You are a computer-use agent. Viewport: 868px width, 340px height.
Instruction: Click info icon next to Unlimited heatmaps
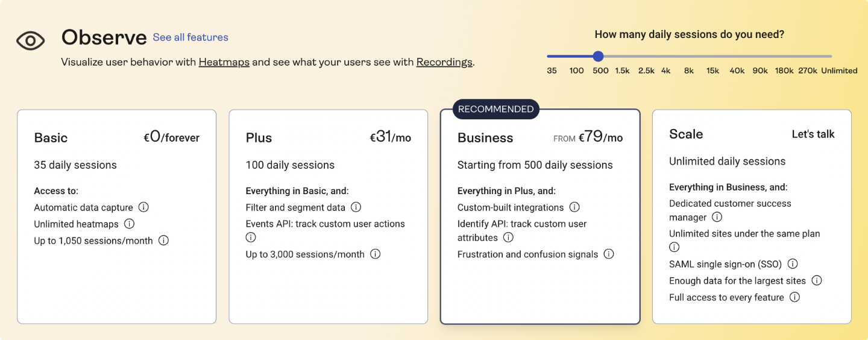(x=129, y=224)
